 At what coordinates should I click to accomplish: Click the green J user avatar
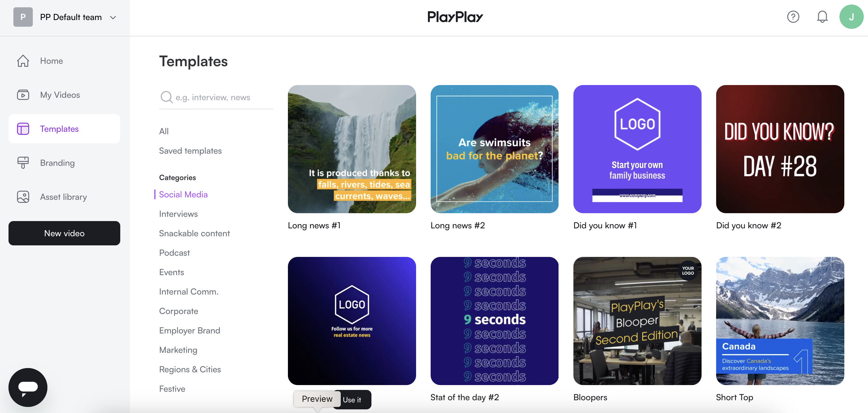pos(851,17)
